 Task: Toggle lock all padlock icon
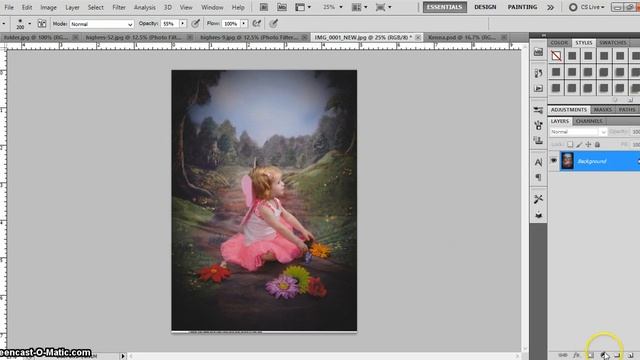pos(597,144)
